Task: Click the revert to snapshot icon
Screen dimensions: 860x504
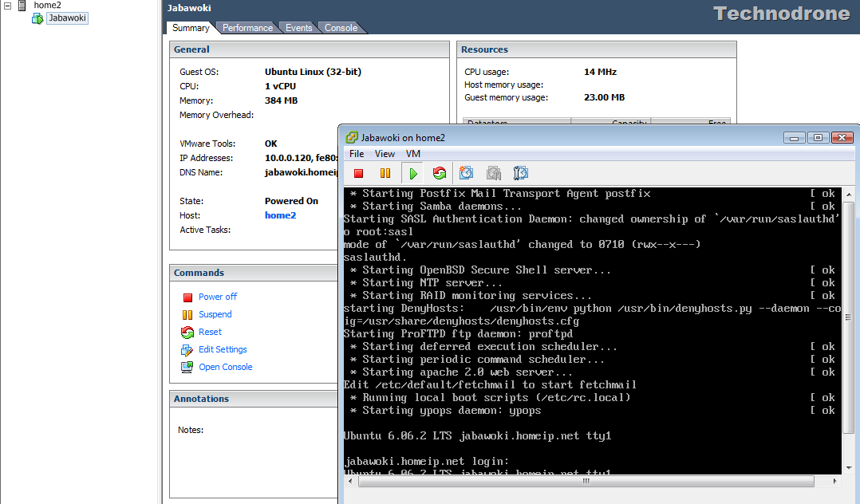Action: click(x=494, y=173)
